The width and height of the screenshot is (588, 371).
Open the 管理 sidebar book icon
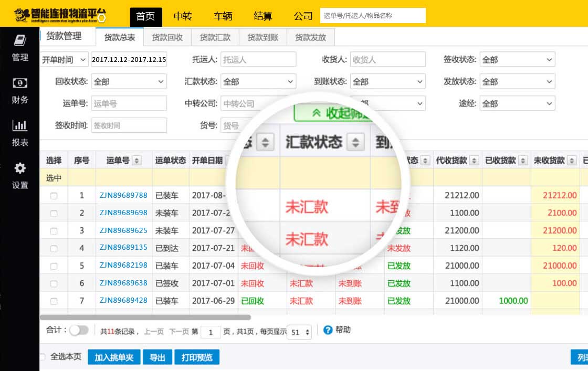[20, 40]
